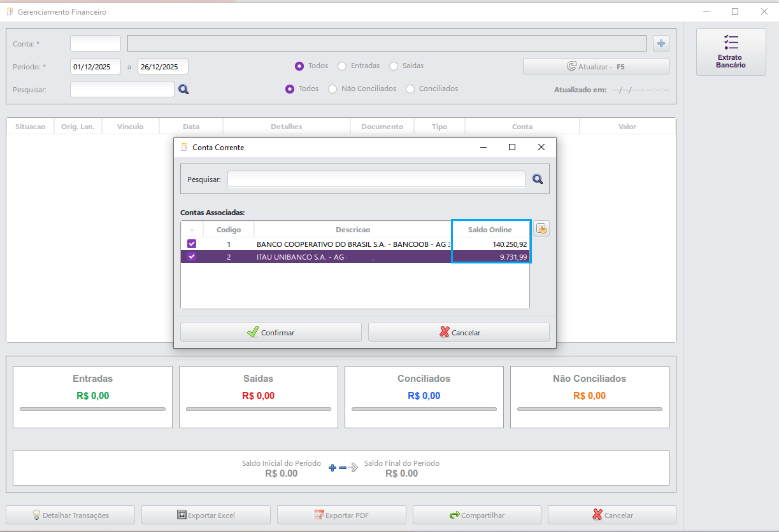The width and height of the screenshot is (779, 532).
Task: Click the Gerenciamento Financeiro title bar icon
Action: coord(10,11)
